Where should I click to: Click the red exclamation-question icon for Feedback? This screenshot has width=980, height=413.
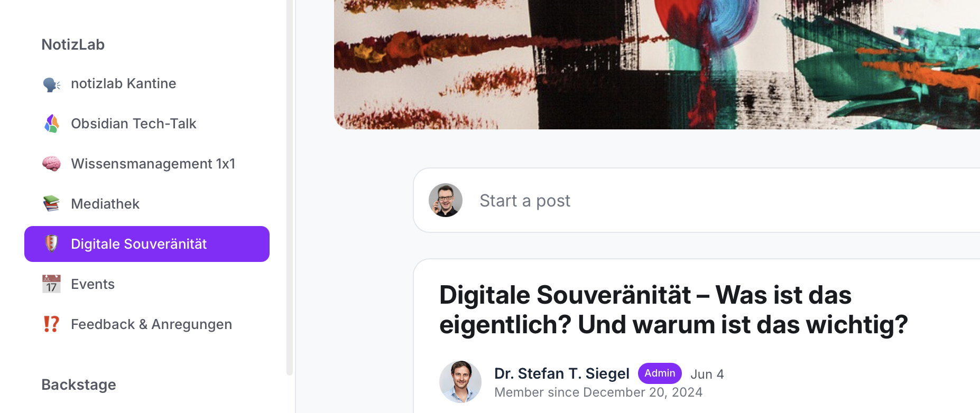tap(51, 324)
